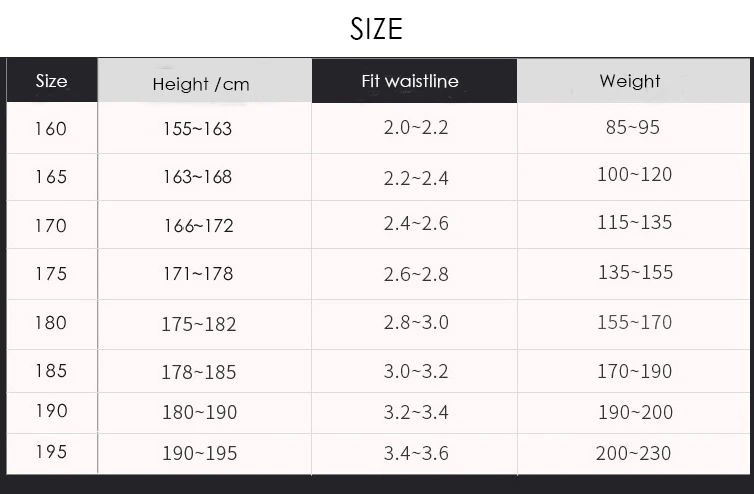The image size is (754, 494).
Task: Click the Weight column header
Action: [630, 81]
